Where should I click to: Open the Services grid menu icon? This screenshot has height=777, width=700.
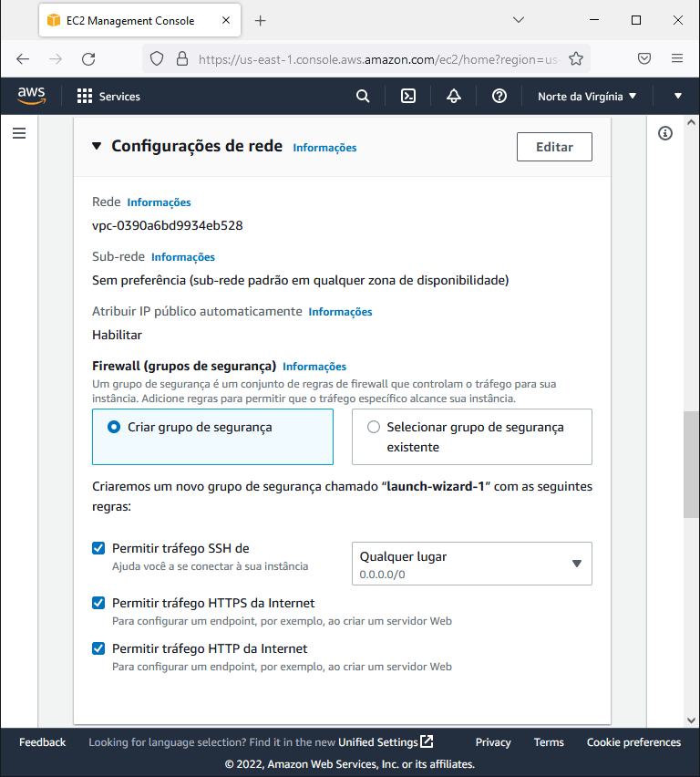coord(84,96)
